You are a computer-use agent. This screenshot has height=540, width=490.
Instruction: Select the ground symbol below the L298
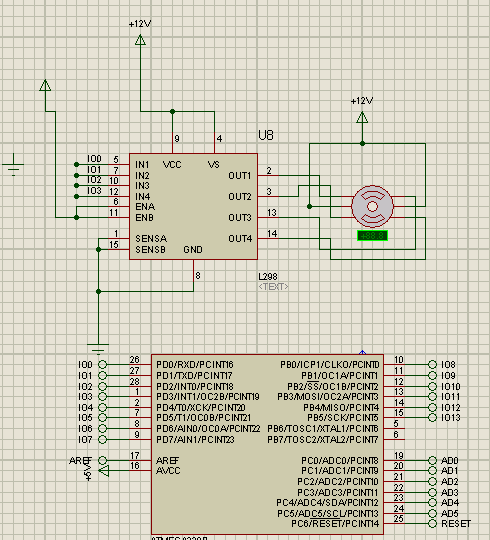click(x=98, y=349)
